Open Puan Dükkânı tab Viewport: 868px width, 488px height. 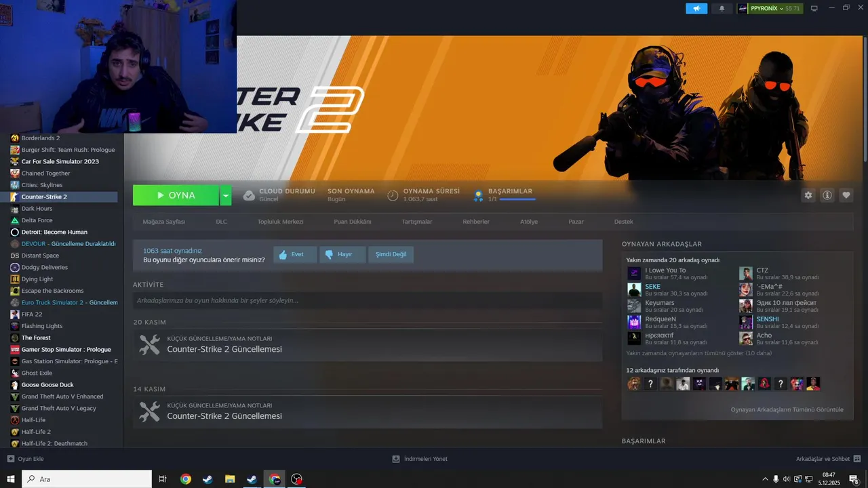tap(353, 222)
